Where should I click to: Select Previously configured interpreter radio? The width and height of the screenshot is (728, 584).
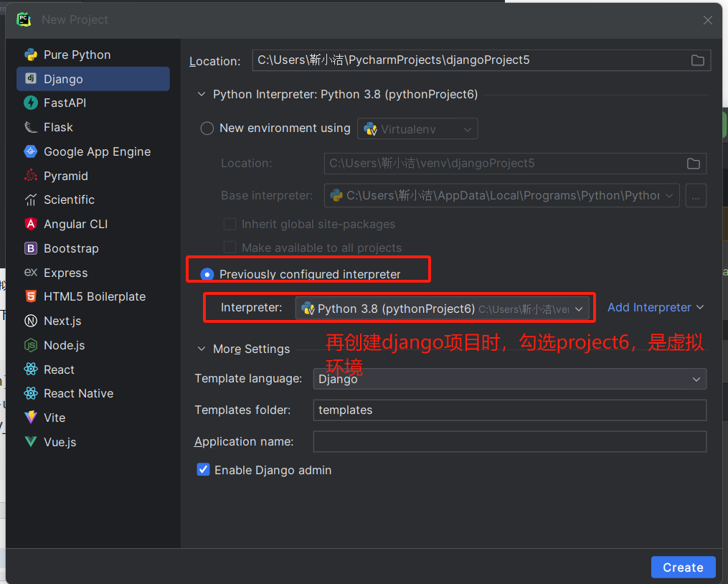pyautogui.click(x=207, y=275)
